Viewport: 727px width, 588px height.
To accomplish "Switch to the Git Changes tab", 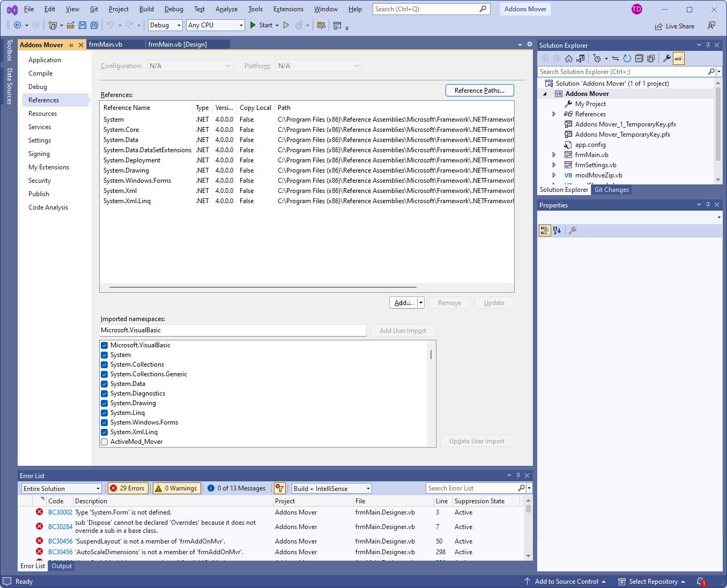I will (x=612, y=190).
